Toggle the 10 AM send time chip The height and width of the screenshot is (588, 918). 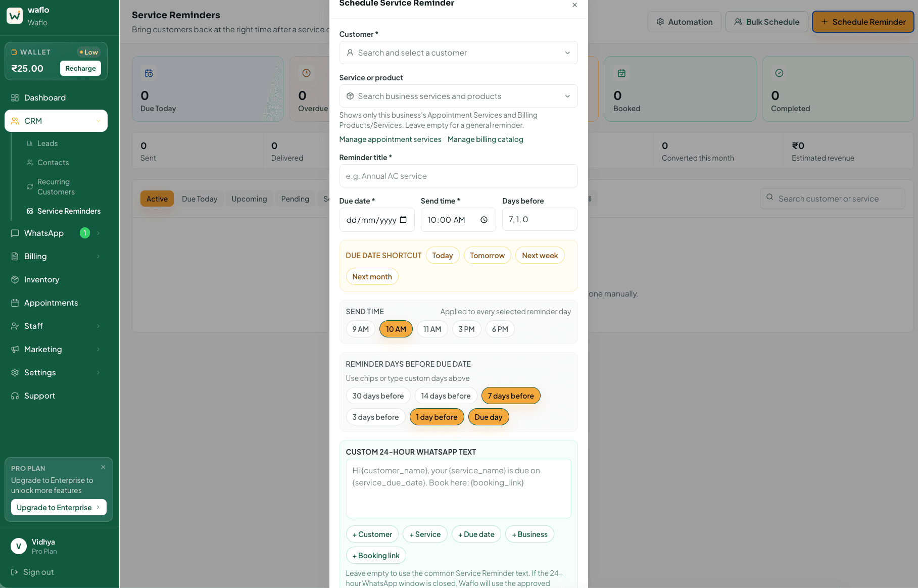pyautogui.click(x=396, y=329)
